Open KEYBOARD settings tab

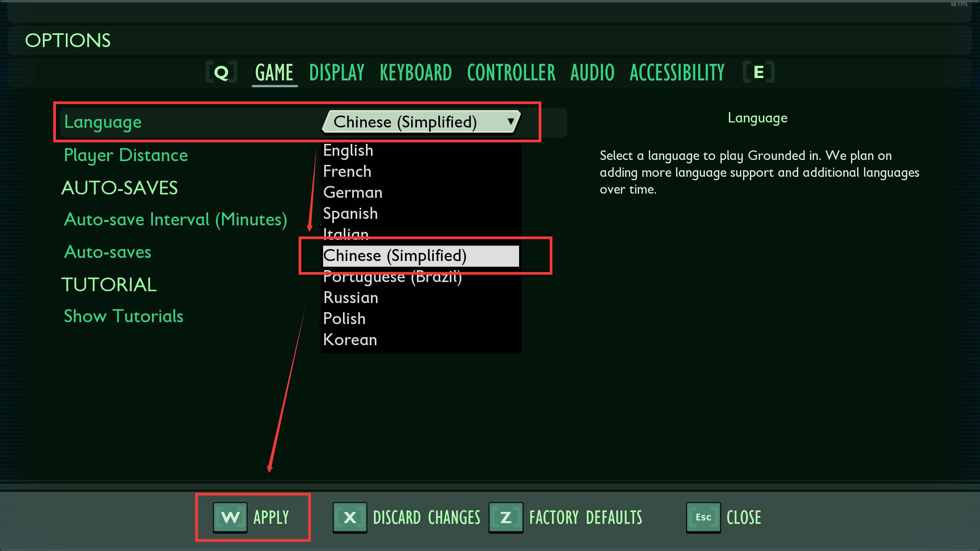pos(415,73)
